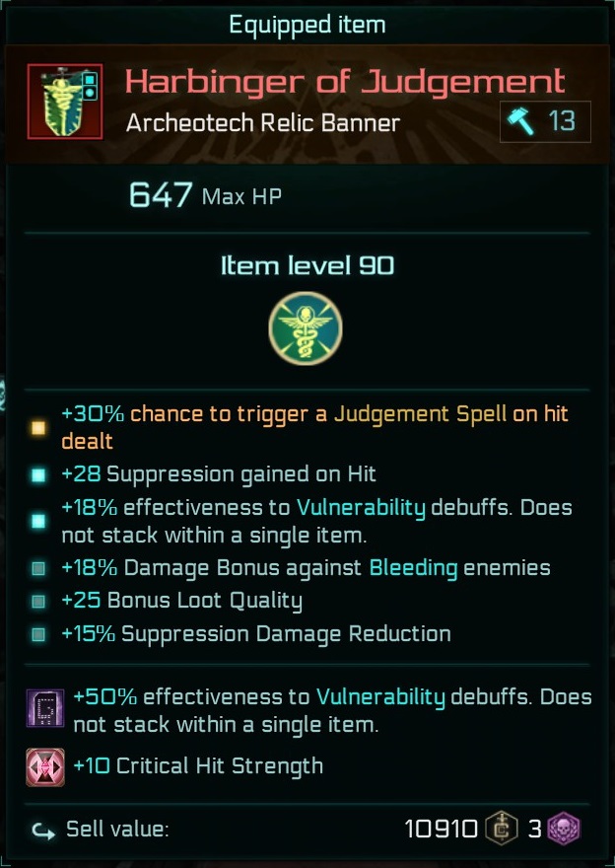Click the marker beside Damage Bonus against Bleeding
Screen dimensions: 615x868
(x=38, y=568)
